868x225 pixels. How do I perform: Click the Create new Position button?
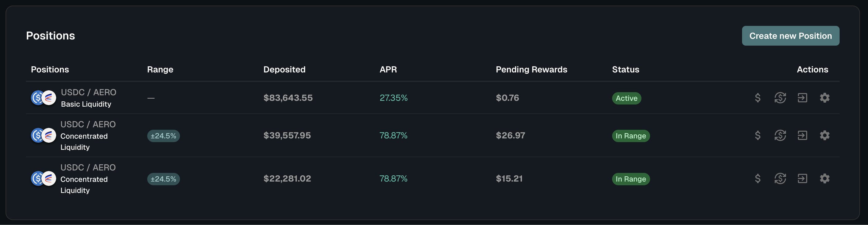(790, 36)
